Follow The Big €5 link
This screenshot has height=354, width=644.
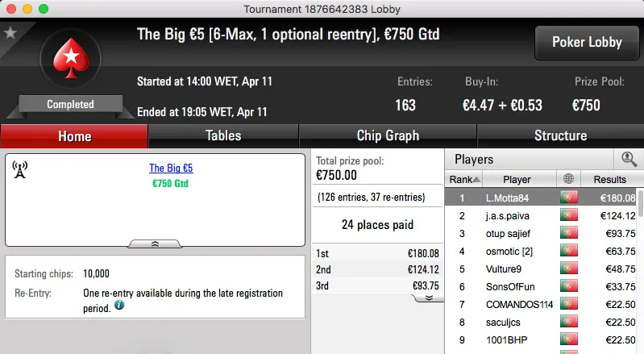click(x=171, y=169)
